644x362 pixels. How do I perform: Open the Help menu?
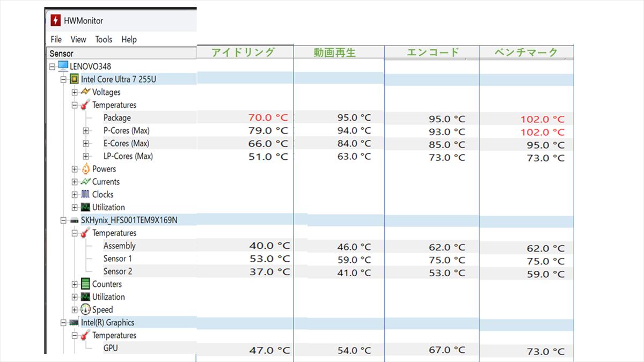click(129, 39)
